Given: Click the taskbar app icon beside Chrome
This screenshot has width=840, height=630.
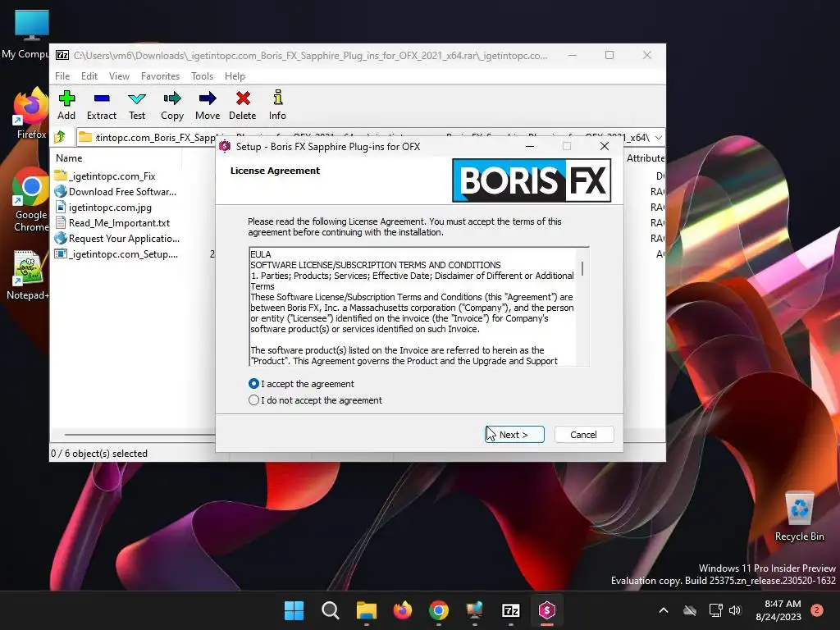Looking at the screenshot, I should pos(475,610).
